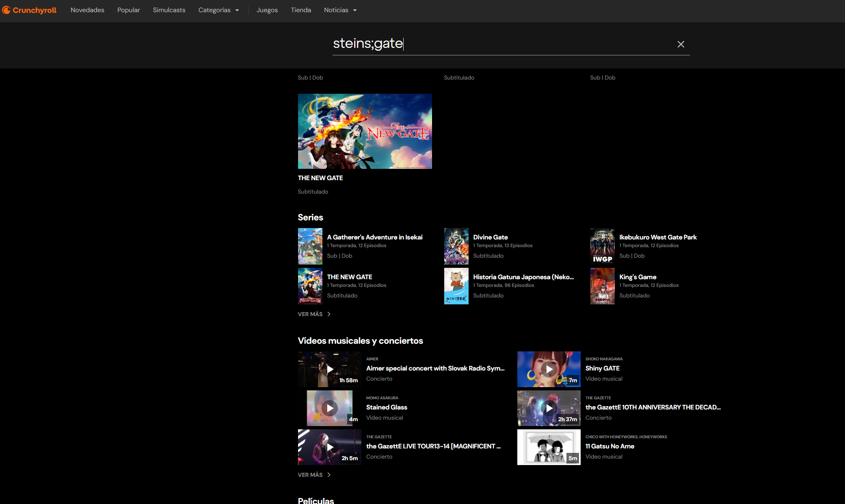Open A Gatherer's Adventure in Isekai title
The width and height of the screenshot is (845, 504).
pos(375,237)
